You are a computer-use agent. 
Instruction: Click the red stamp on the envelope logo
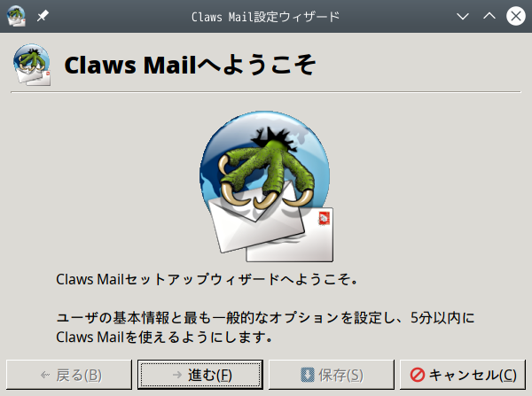click(324, 218)
